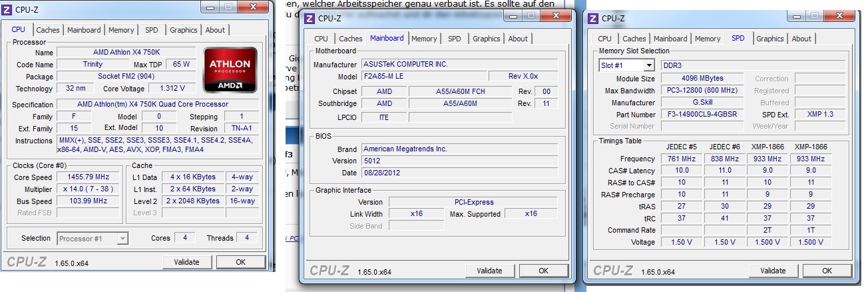868x292 pixels.
Task: Click OK in the CPU window
Action: [240, 262]
